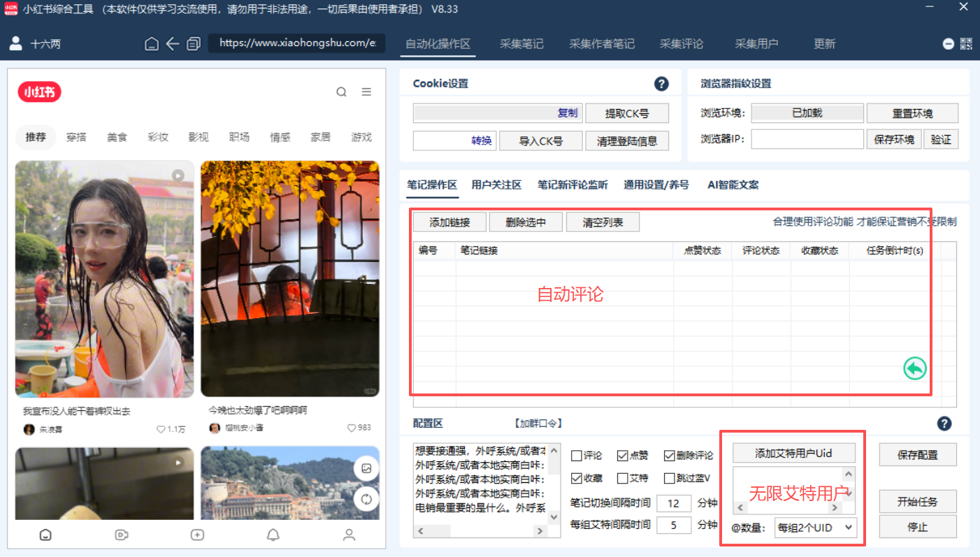This screenshot has height=557, width=980.
Task: Click 添加链接 button
Action: [x=449, y=222]
